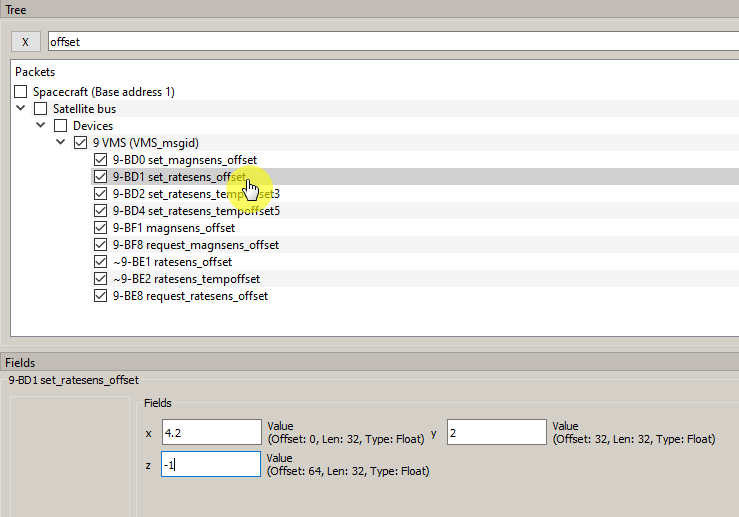Select 9-BD2 set_ratesens_tempoffset3 packet

click(x=195, y=194)
